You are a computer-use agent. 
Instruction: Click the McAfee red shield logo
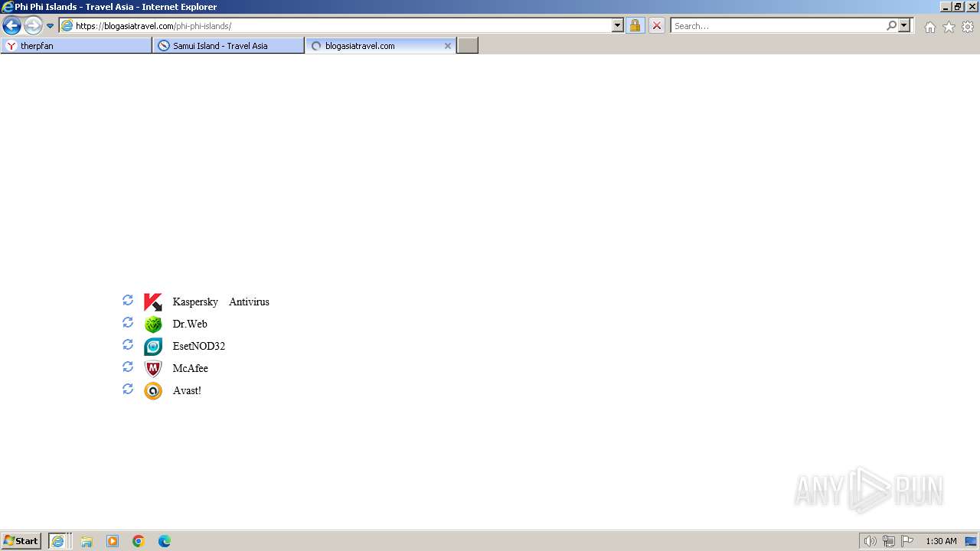click(153, 369)
